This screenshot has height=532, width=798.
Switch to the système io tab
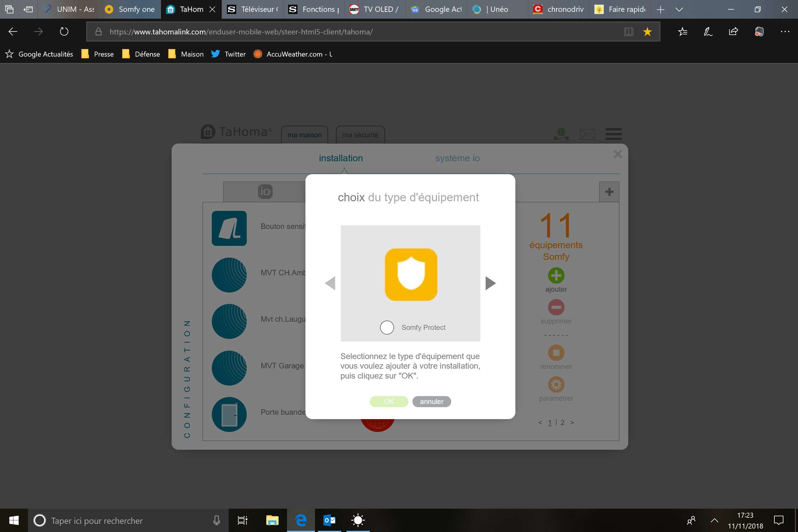[x=457, y=158]
